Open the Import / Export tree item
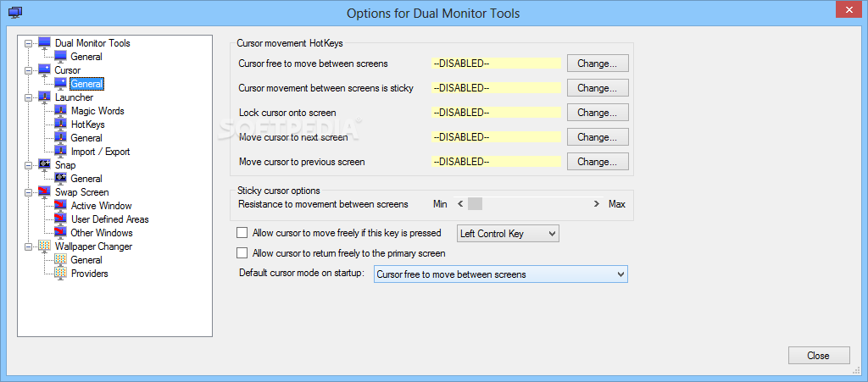 (100, 152)
